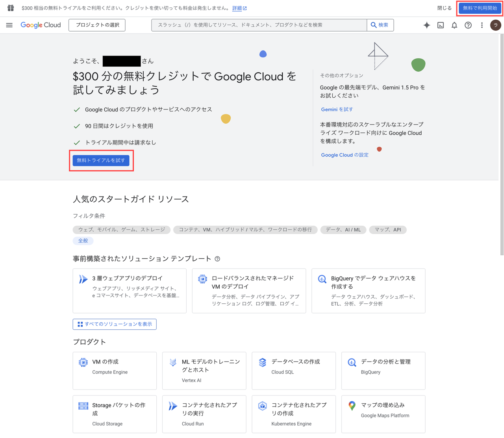
Task: Click the 検索 search button
Action: click(380, 25)
